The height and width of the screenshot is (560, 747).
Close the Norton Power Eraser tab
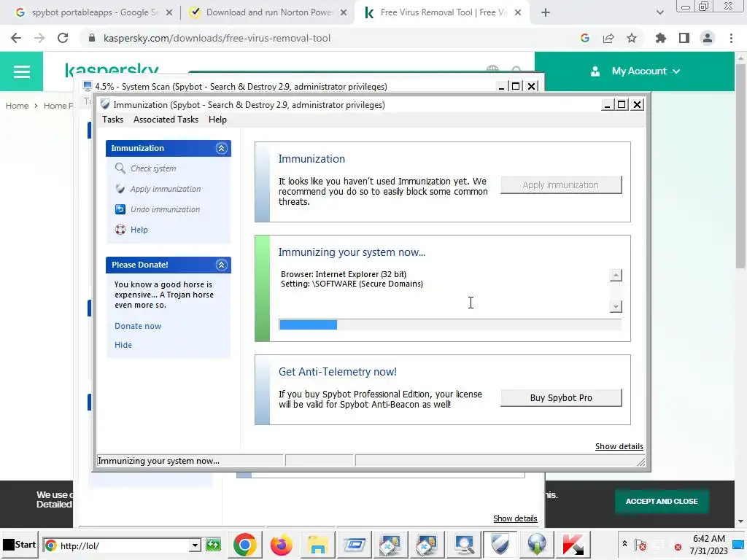click(344, 12)
